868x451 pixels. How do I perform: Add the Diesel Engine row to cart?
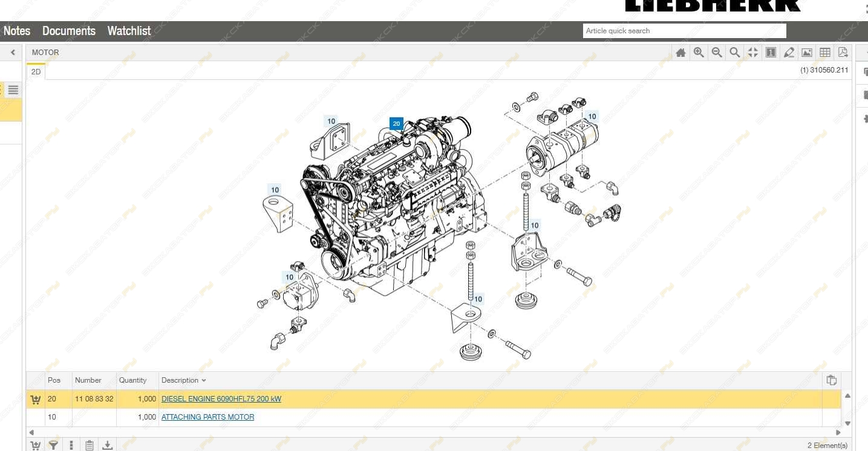pos(36,399)
